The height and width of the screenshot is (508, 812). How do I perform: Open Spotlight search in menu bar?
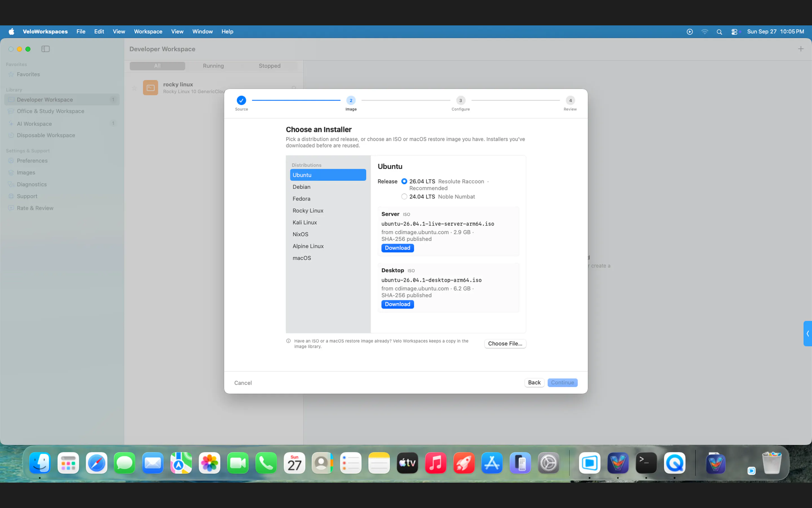click(x=719, y=32)
